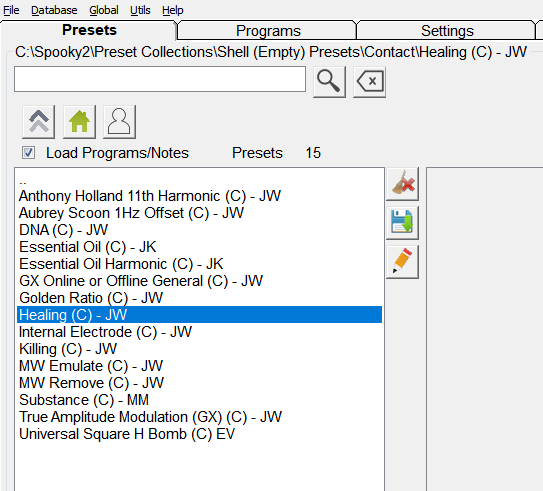Uncheck Load Programs/Notes checkbox
This screenshot has height=491, width=543.
tap(28, 153)
